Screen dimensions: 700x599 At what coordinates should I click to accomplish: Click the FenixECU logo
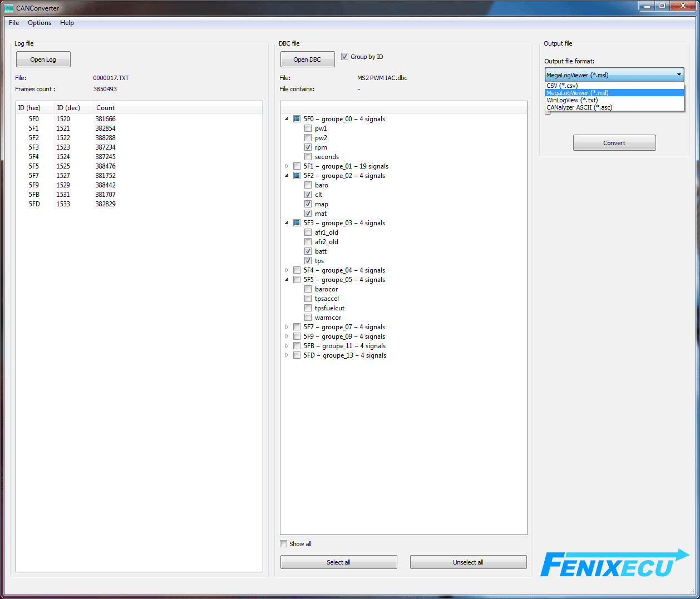pos(614,564)
